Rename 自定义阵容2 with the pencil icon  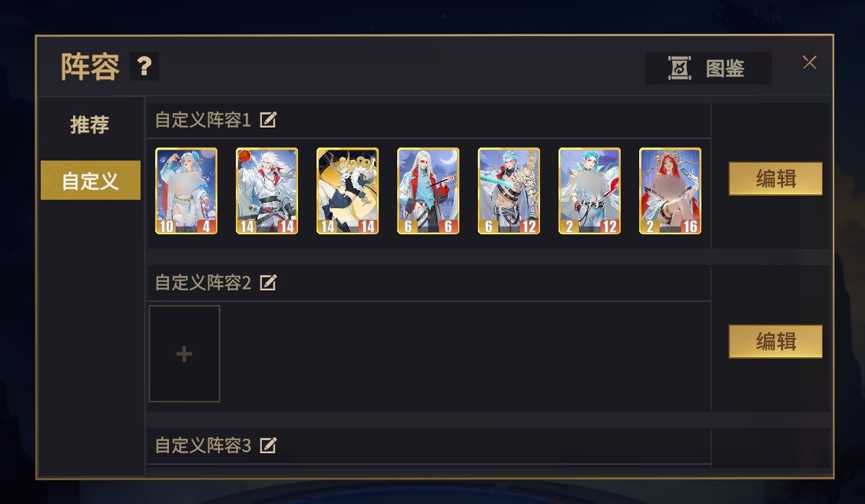coord(268,283)
